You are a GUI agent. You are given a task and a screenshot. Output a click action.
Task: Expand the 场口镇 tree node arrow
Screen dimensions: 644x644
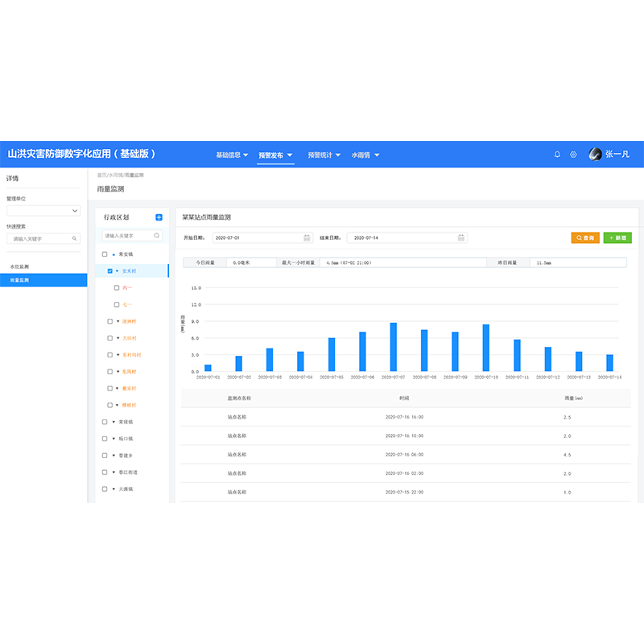(x=114, y=439)
